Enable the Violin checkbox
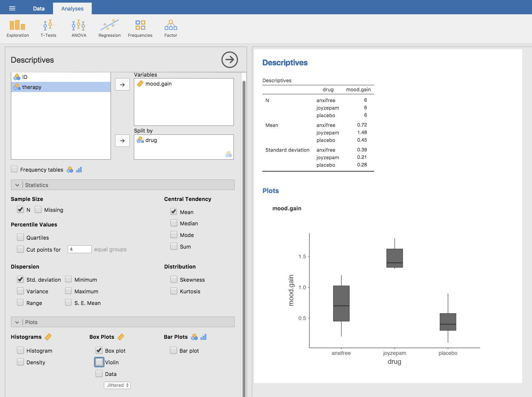This screenshot has width=532, height=397. pos(99,362)
